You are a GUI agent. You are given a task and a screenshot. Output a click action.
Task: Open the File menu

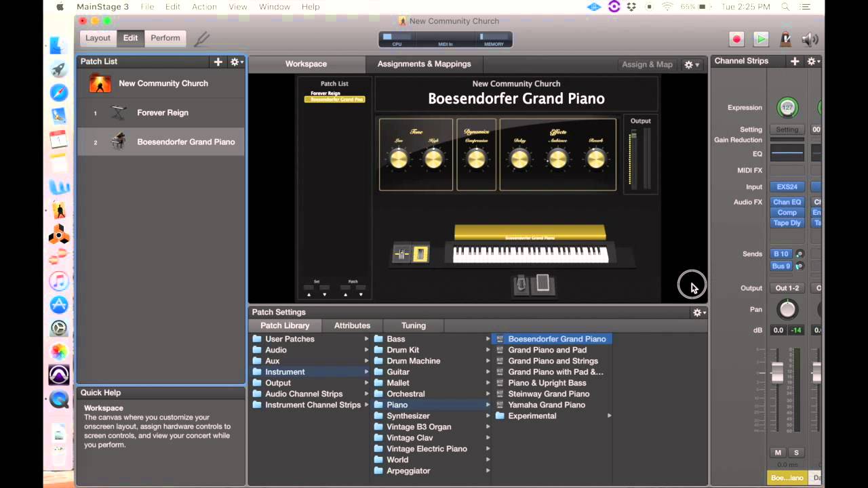pos(147,7)
